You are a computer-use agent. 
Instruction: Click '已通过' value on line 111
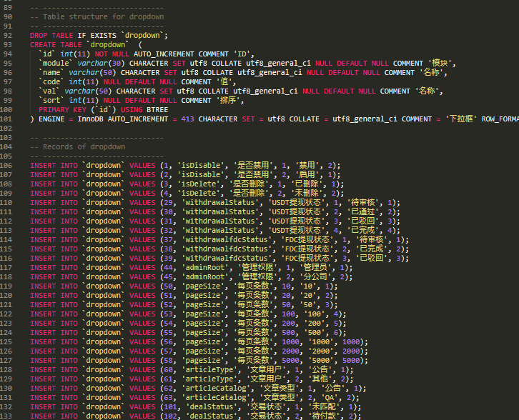[x=365, y=211]
